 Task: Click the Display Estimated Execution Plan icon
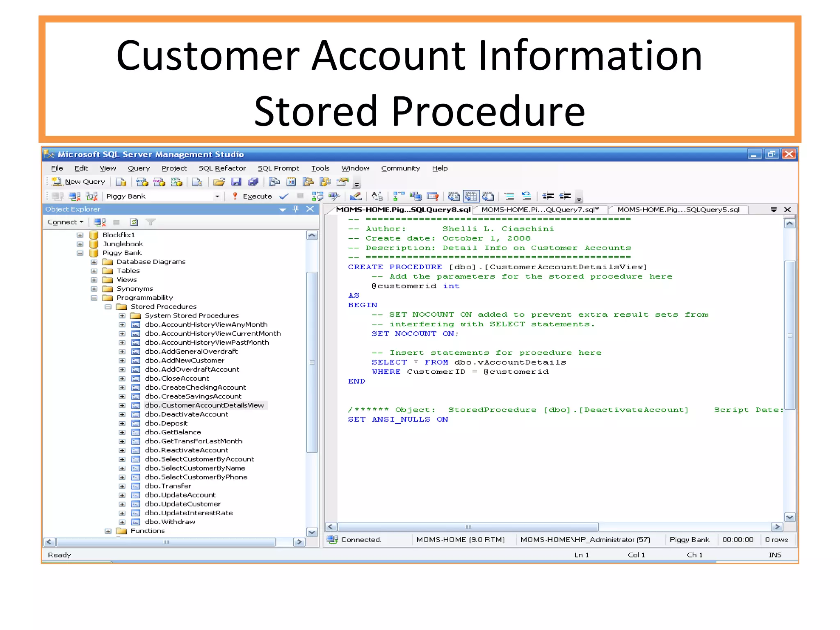[x=317, y=196]
